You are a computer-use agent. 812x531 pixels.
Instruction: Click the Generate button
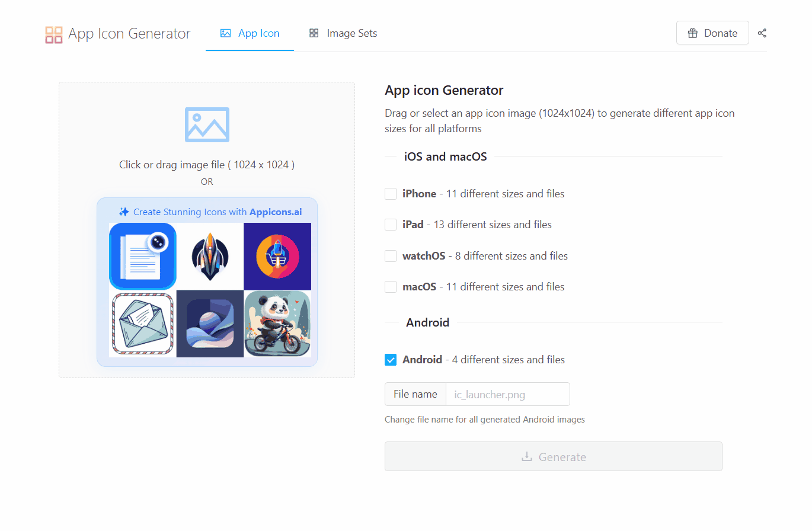pos(553,457)
